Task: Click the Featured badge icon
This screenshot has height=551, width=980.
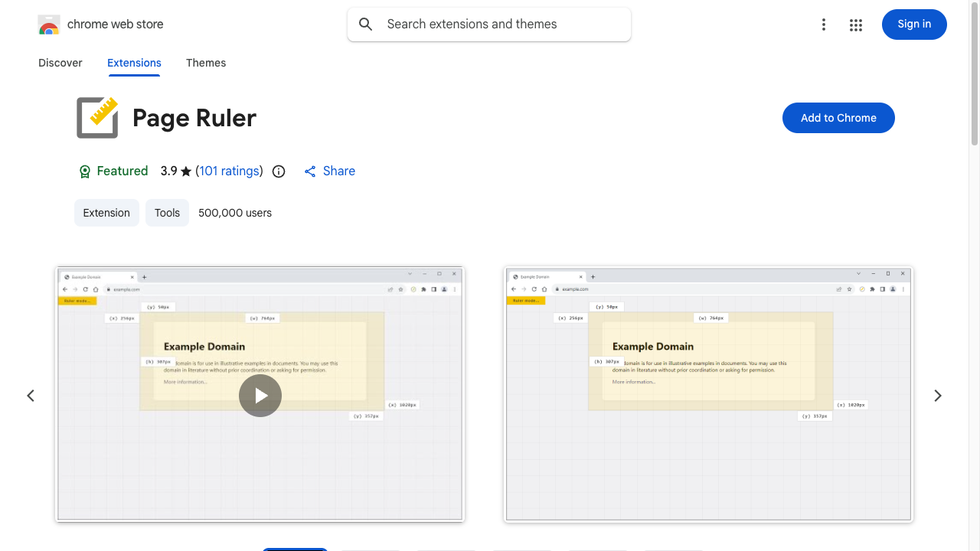Action: tap(85, 171)
